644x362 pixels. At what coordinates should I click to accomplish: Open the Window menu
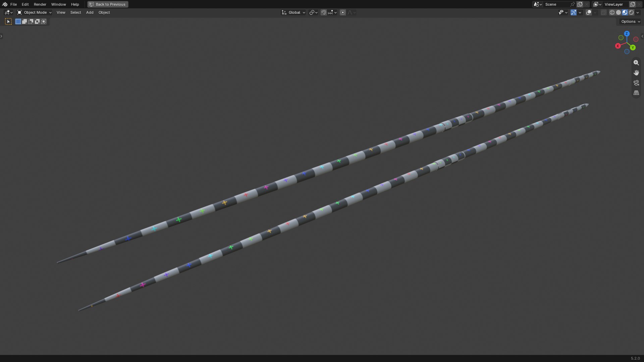(x=58, y=4)
